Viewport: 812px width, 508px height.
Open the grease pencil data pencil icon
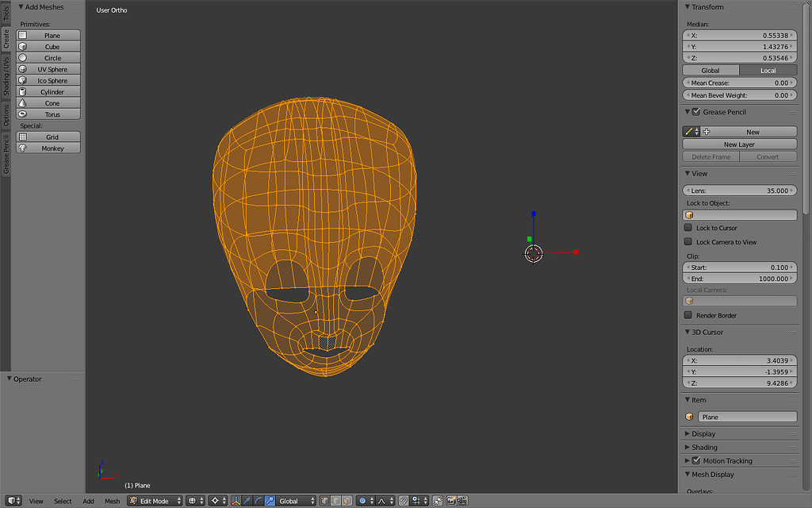tap(691, 132)
